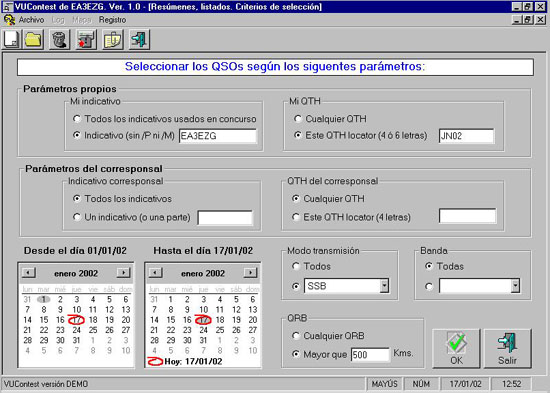Viewport: 550px width, 393px height.
Task: Click the MAYÚS status bar indicator
Action: click(x=384, y=384)
